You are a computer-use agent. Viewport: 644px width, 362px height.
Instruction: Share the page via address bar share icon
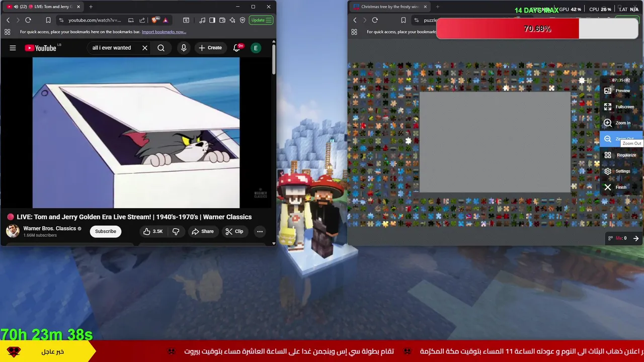(142, 20)
